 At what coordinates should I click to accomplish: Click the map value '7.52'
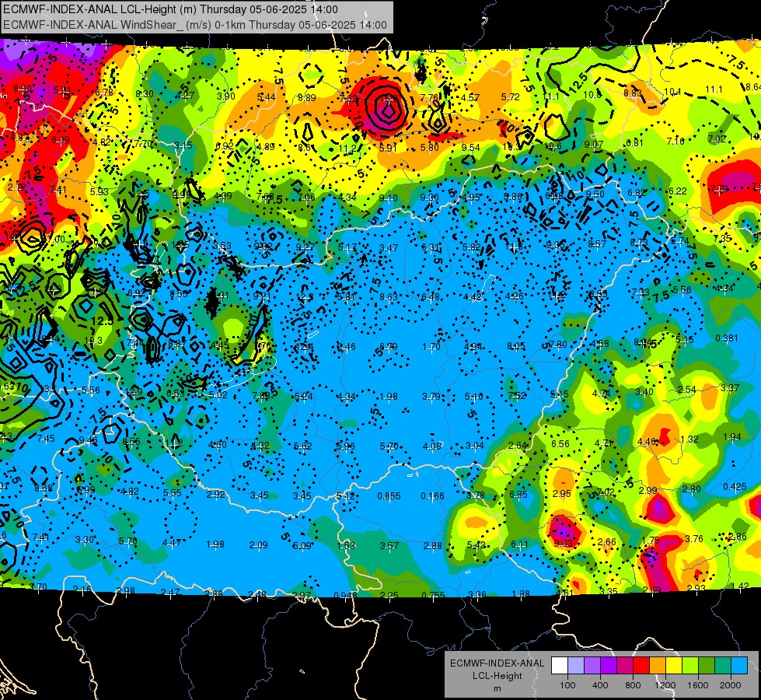(517, 395)
